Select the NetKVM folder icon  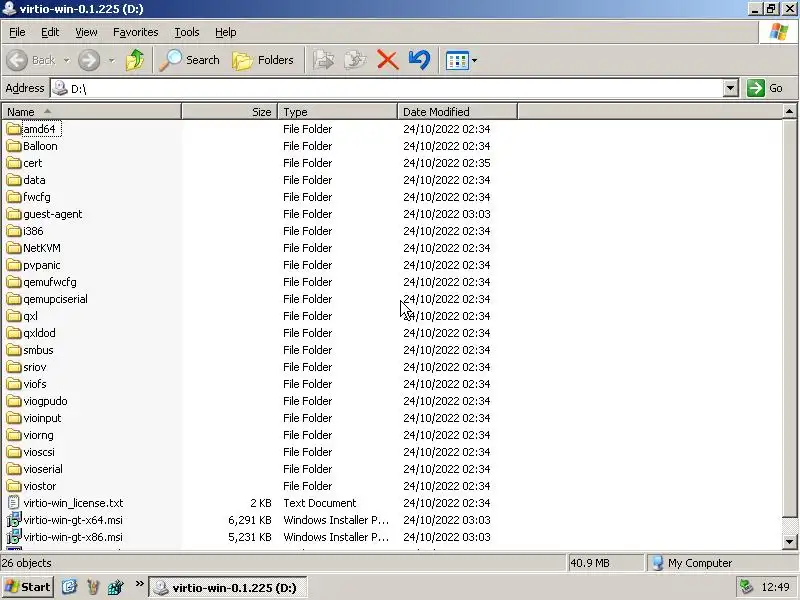point(14,248)
